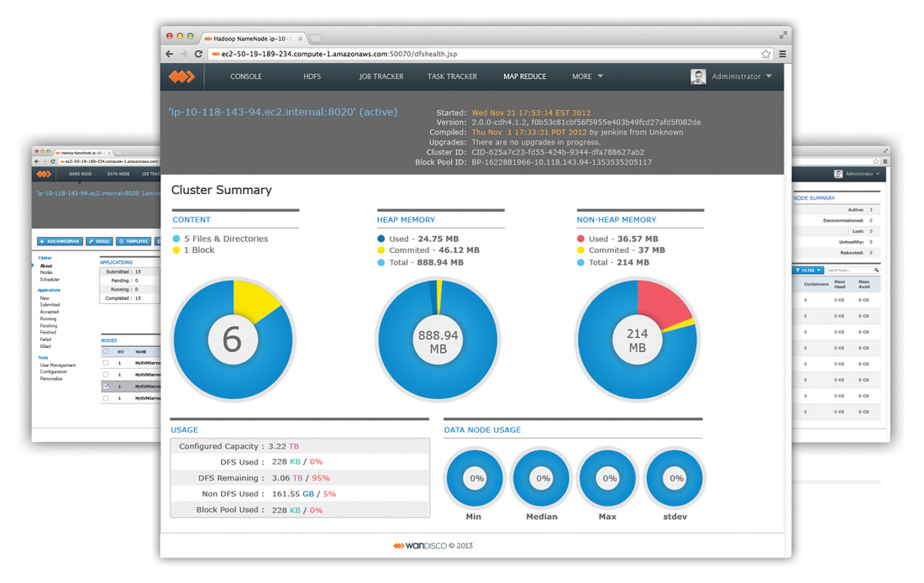Tick the header checkbox in Nodes table
The image size is (924, 583).
click(x=106, y=351)
